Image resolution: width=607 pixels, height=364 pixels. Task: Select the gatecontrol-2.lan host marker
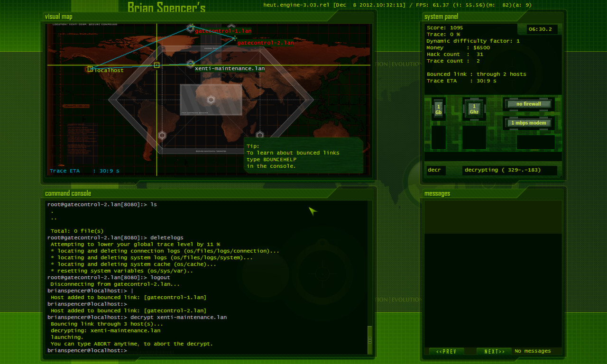[x=234, y=38]
